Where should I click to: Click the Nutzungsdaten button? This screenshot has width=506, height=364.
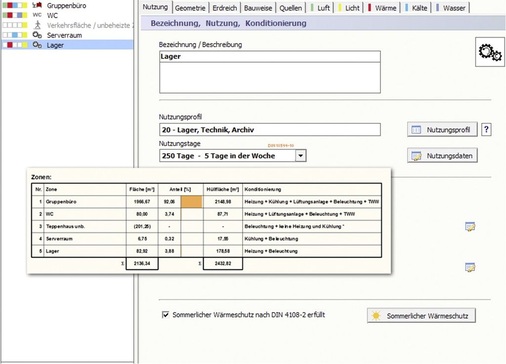(442, 155)
